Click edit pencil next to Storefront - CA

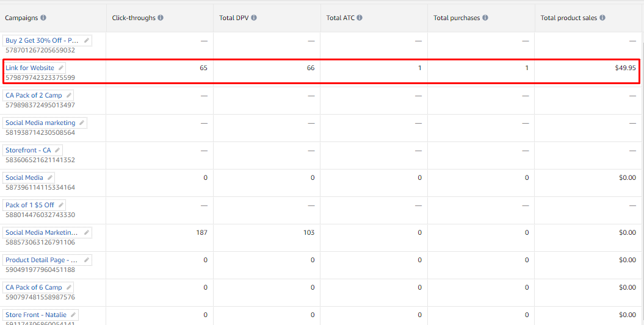(57, 150)
